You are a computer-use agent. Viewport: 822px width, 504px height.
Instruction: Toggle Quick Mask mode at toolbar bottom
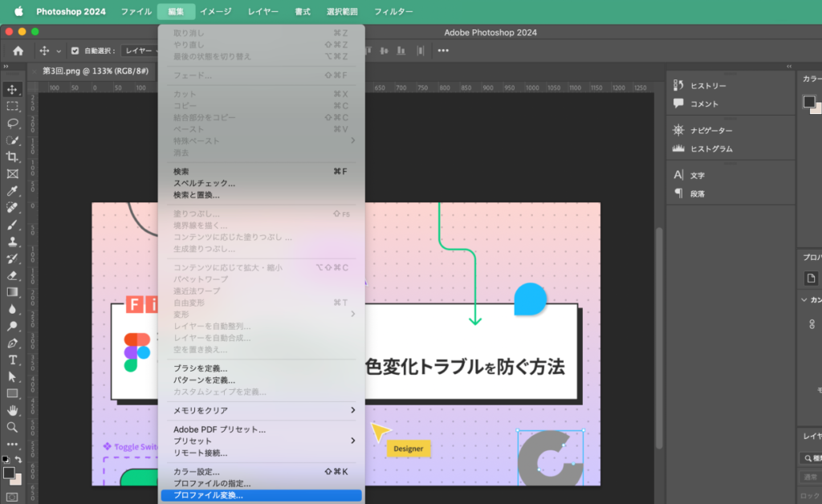12,497
